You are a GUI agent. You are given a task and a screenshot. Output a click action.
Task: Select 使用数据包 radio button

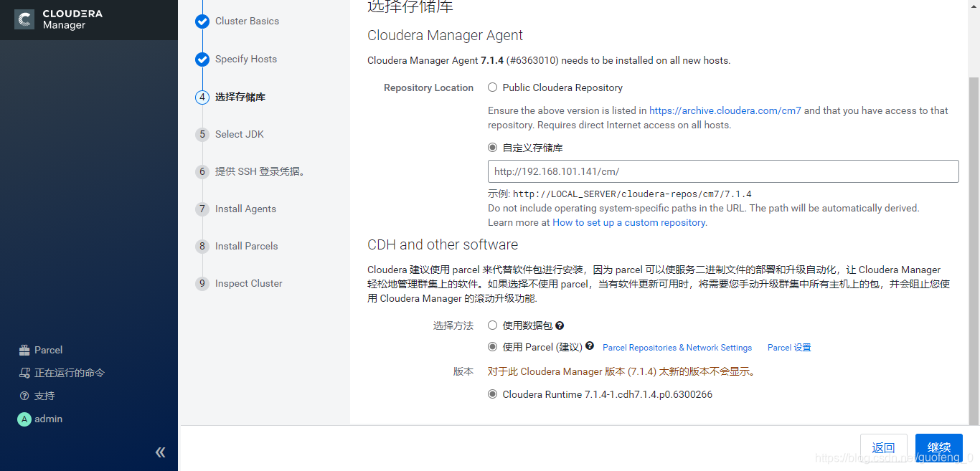(492, 325)
